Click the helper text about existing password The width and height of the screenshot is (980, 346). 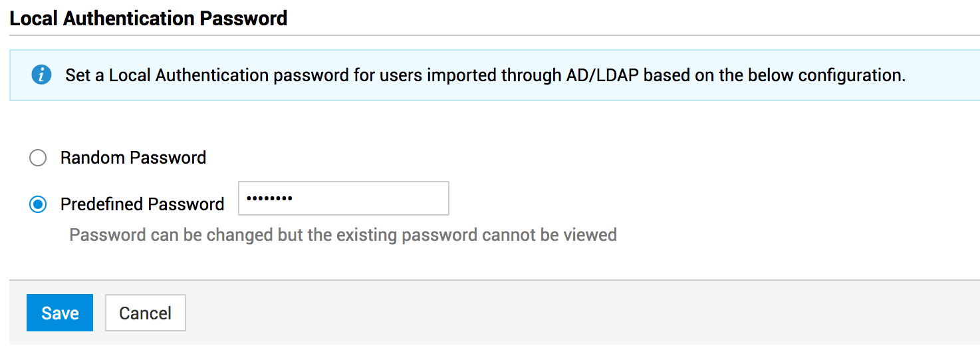[343, 235]
